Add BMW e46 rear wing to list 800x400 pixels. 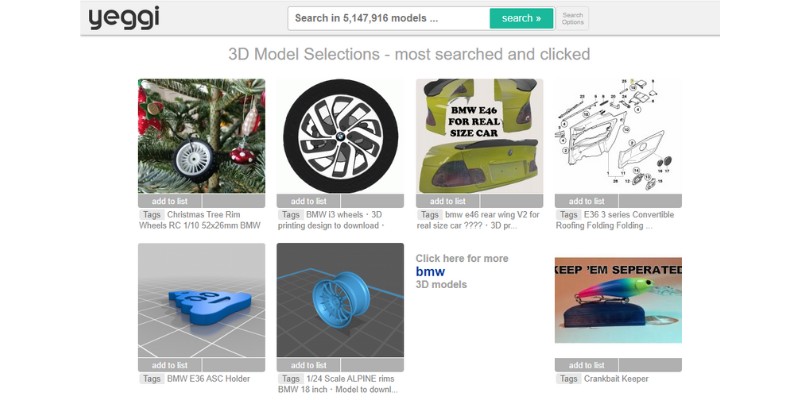coord(447,201)
